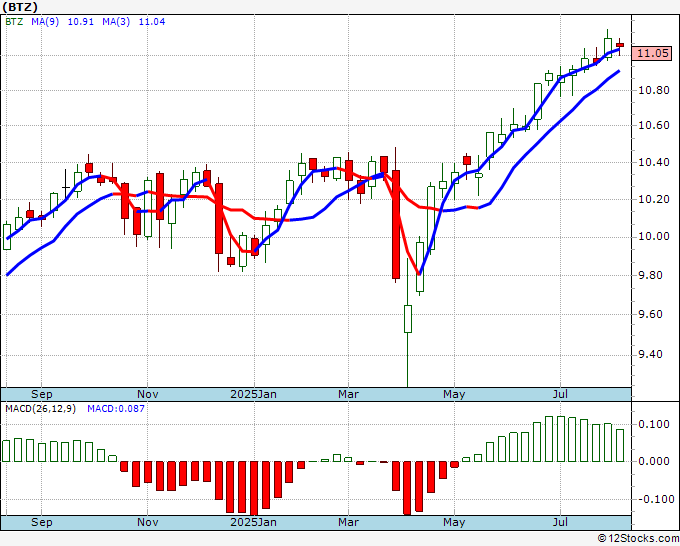
Task: Click 2025Jan on the MACD time axis
Action: pyautogui.click(x=253, y=522)
